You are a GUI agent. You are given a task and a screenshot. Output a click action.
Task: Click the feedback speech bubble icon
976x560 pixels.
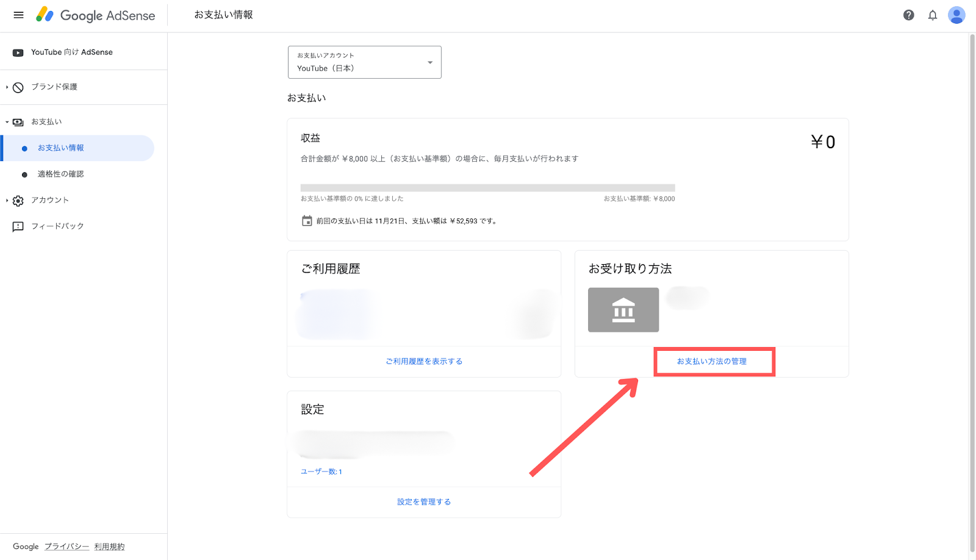18,226
